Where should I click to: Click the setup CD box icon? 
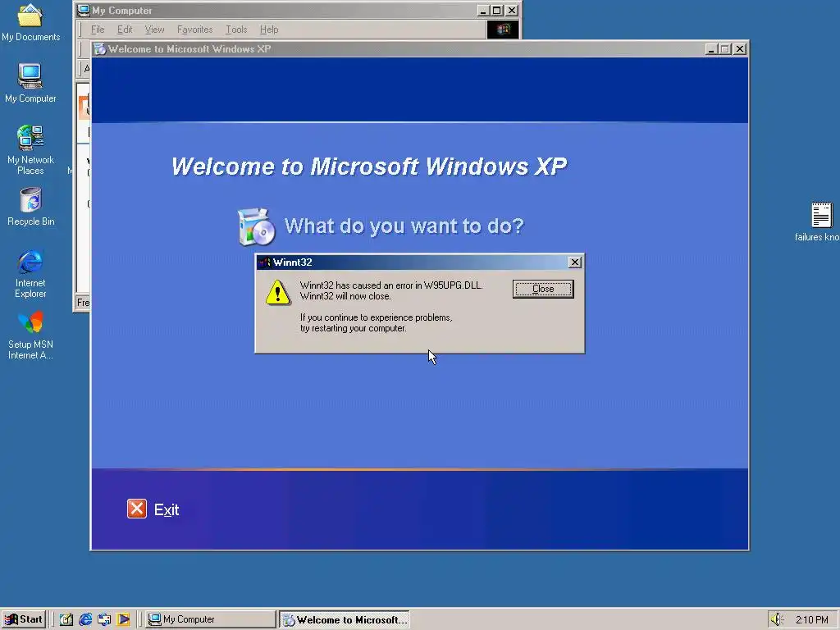pyautogui.click(x=256, y=227)
